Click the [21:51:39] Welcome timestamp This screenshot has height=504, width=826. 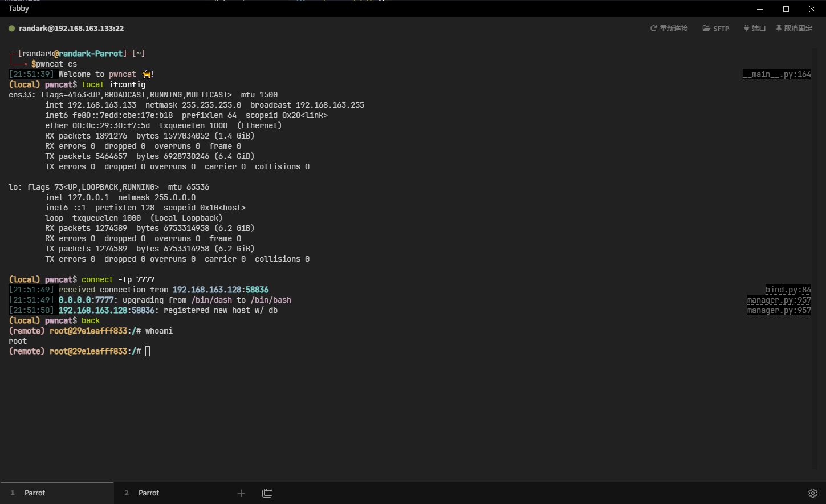[x=31, y=74]
